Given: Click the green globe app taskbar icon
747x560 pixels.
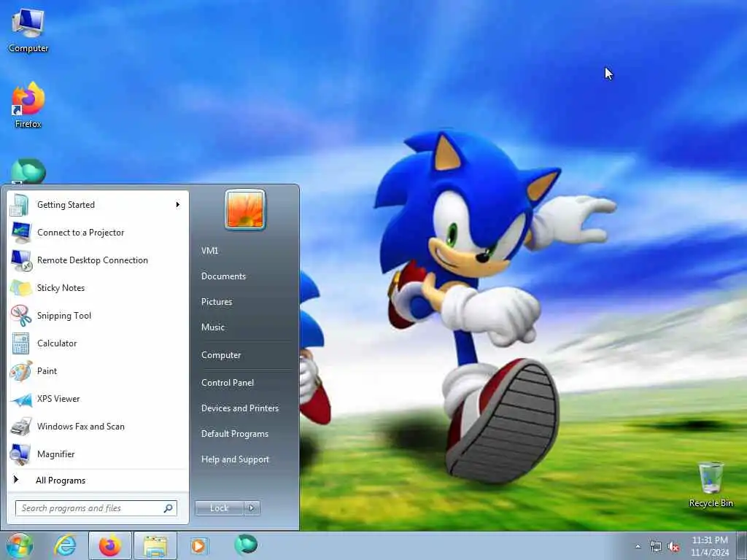Looking at the screenshot, I should coord(246,545).
